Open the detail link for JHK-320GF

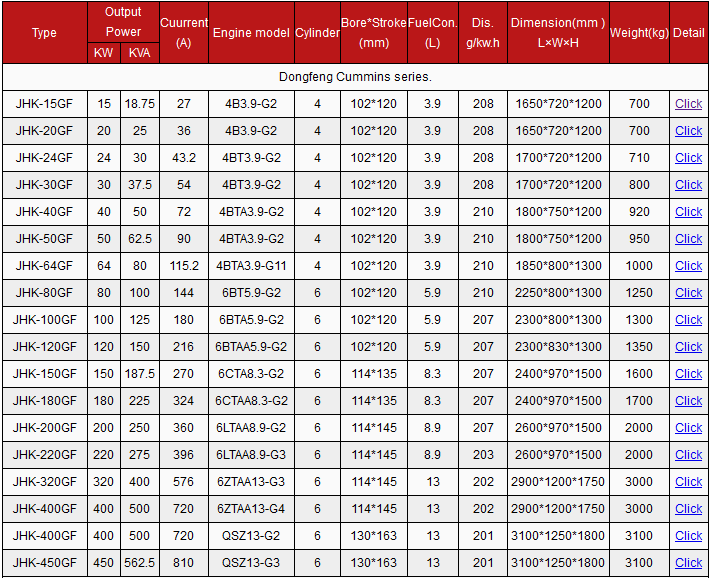pos(688,481)
